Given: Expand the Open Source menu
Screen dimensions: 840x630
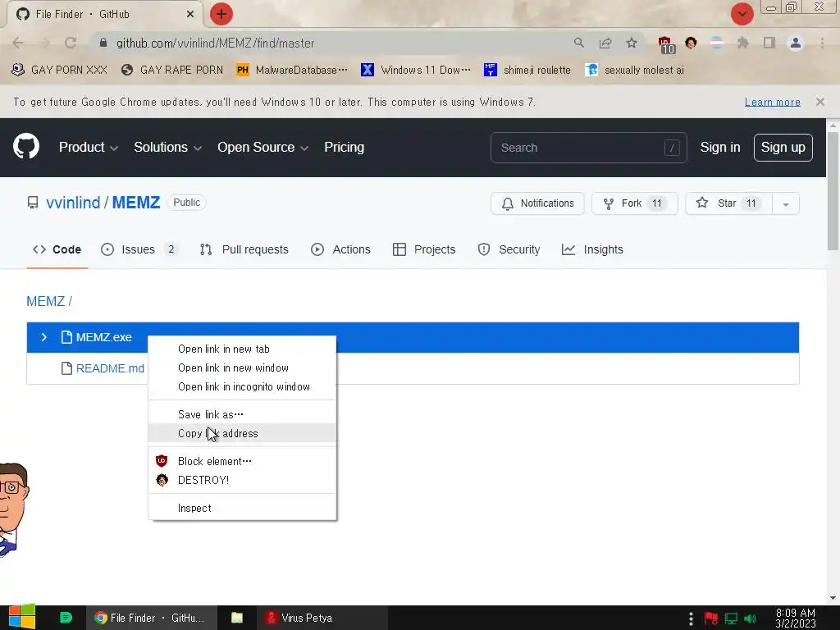Looking at the screenshot, I should 262,148.
